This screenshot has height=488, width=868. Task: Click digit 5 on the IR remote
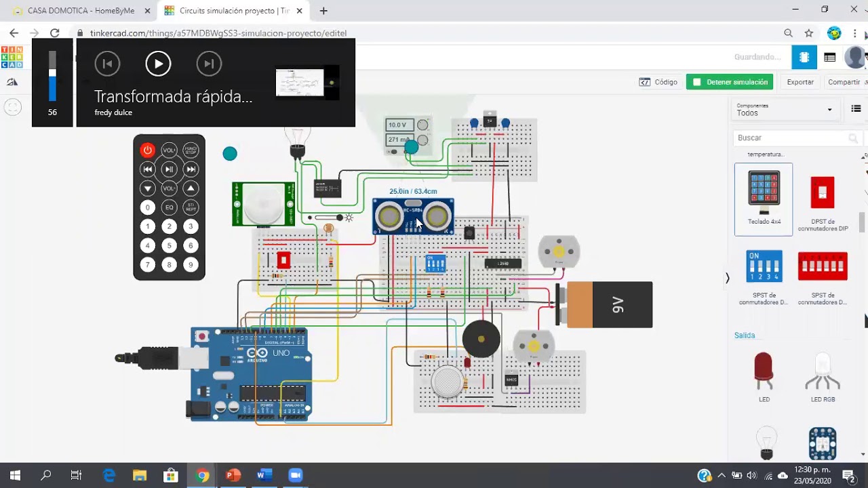coord(169,245)
